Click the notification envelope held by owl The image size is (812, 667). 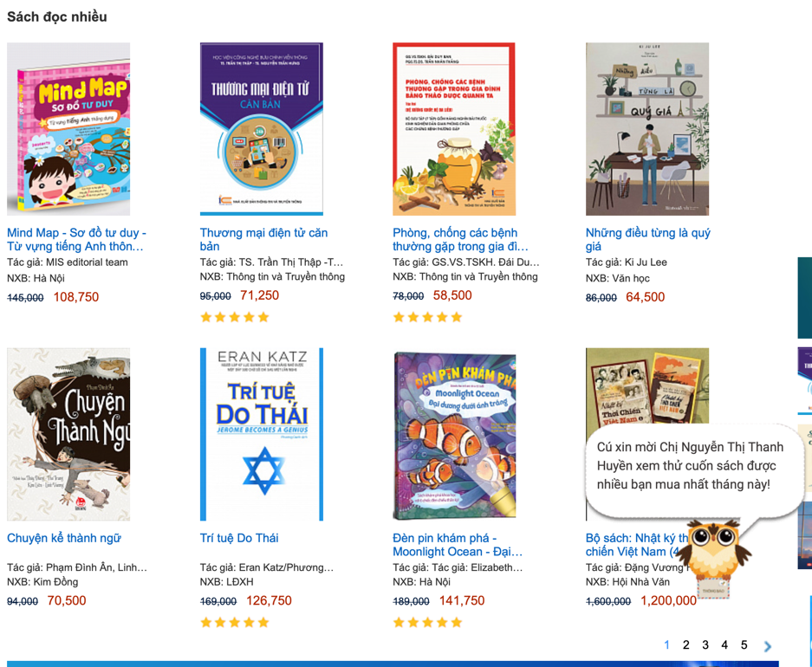pos(713,589)
